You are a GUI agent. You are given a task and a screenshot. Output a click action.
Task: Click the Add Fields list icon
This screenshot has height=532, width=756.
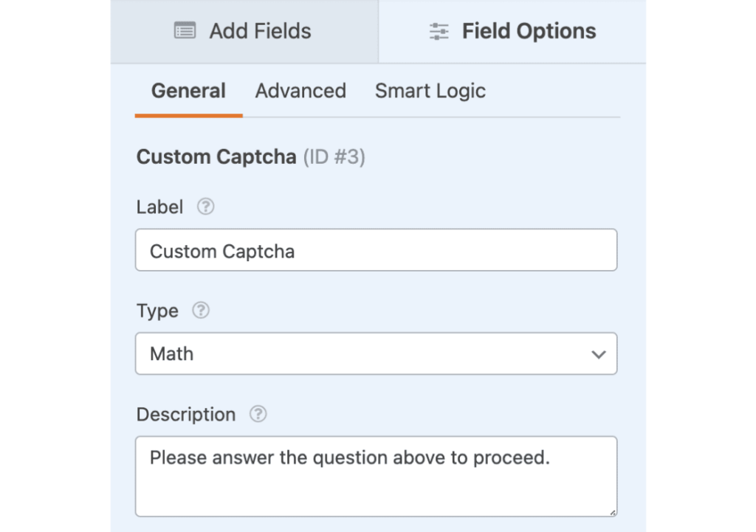click(x=185, y=32)
